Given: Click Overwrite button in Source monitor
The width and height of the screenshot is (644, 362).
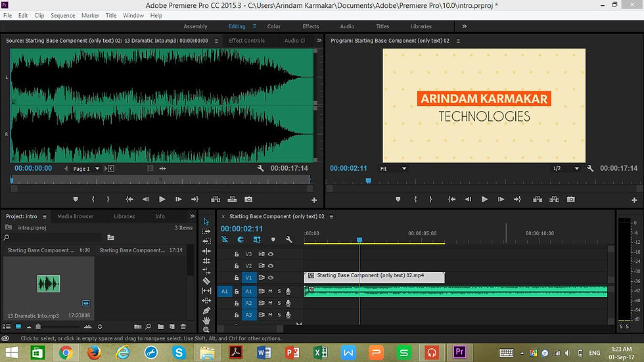Looking at the screenshot, I should click(x=232, y=199).
